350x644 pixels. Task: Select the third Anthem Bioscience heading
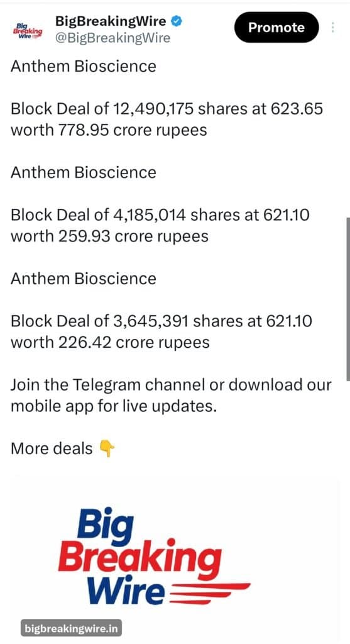coord(84,279)
